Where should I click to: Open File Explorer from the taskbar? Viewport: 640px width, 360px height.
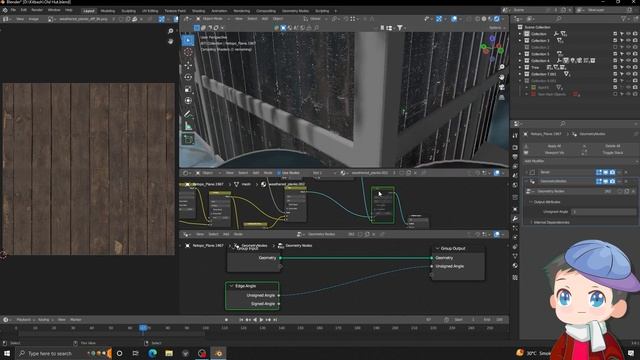[x=169, y=353]
